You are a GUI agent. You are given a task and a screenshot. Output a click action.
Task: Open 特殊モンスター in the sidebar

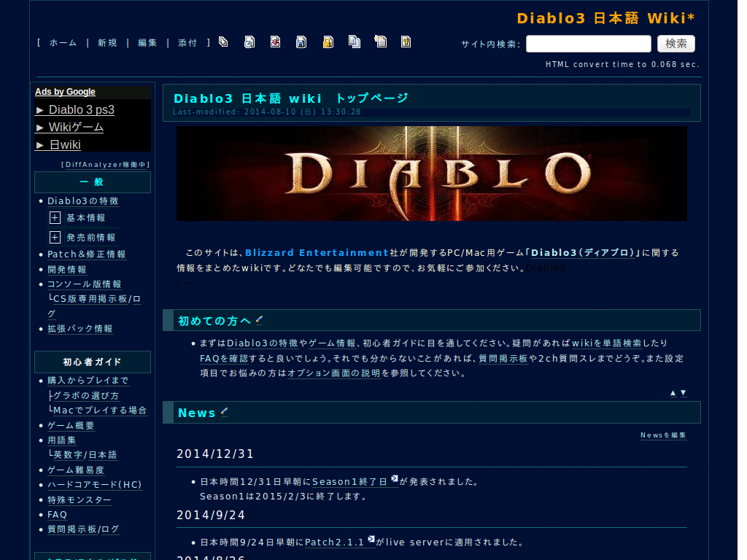[x=80, y=500]
